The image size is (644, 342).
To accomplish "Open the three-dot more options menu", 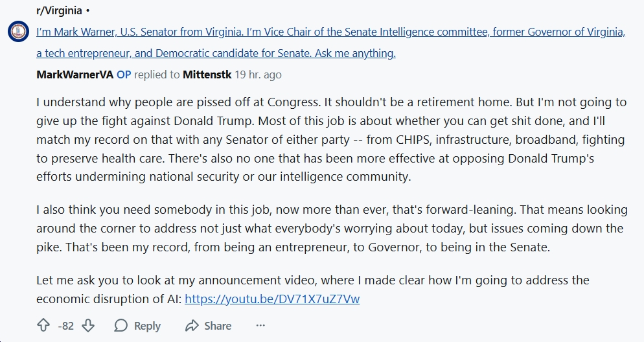I will pyautogui.click(x=260, y=325).
